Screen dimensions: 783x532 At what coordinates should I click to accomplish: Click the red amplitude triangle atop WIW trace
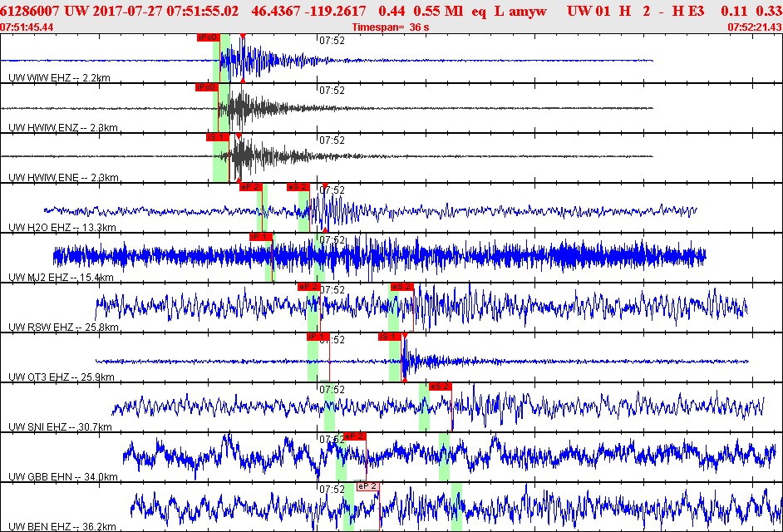point(242,37)
